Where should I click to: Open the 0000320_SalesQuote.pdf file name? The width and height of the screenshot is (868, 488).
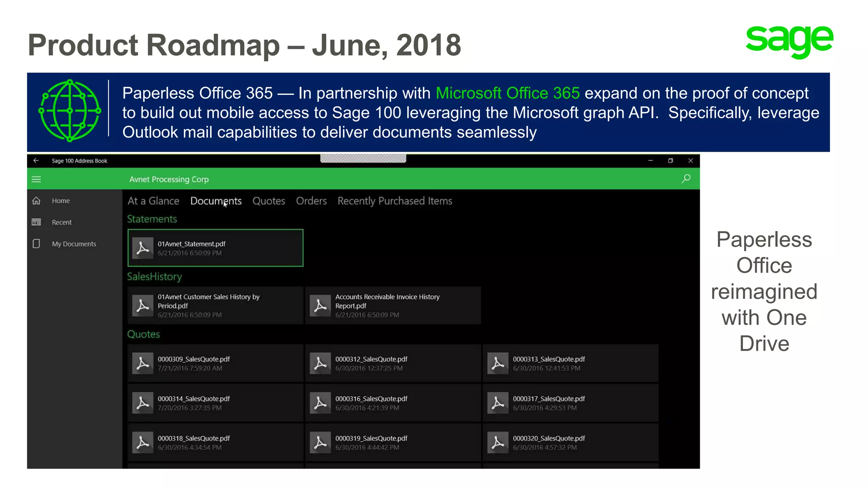(x=549, y=438)
